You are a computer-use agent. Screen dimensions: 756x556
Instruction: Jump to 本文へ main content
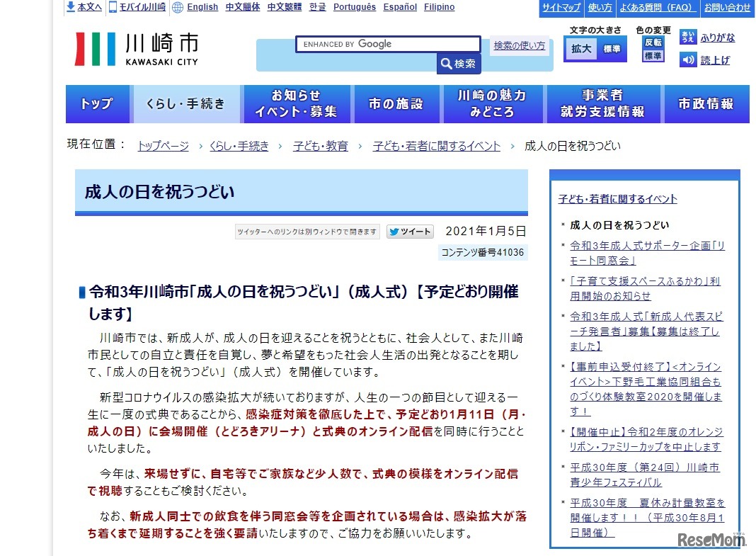coord(90,7)
